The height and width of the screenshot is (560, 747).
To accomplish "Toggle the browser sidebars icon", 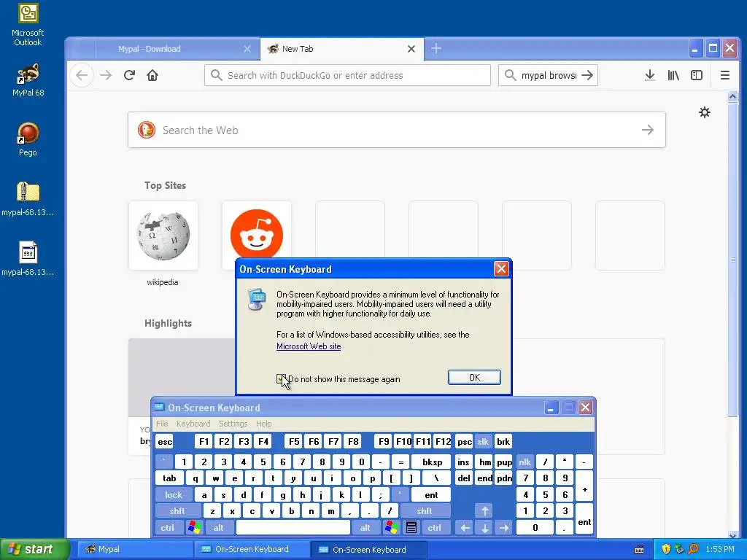I will coord(697,75).
